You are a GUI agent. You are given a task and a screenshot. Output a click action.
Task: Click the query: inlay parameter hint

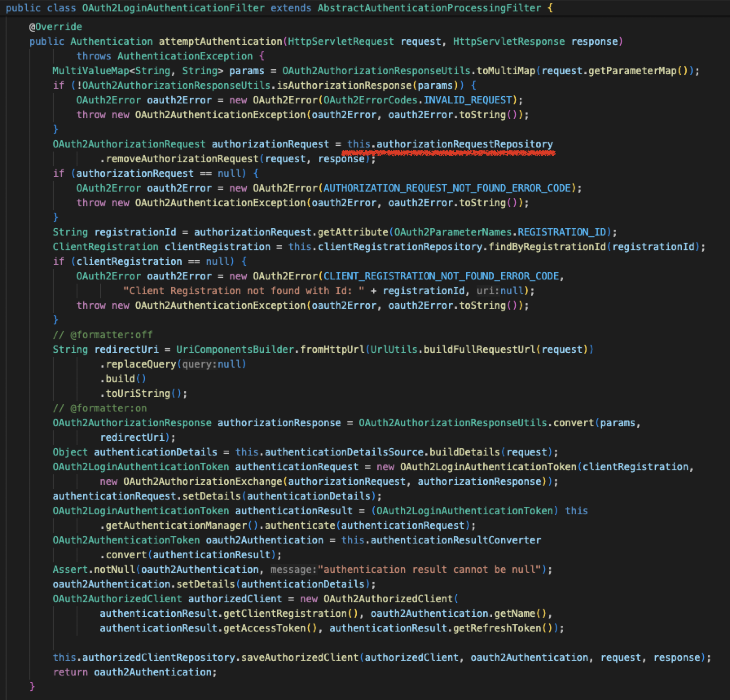tap(200, 364)
